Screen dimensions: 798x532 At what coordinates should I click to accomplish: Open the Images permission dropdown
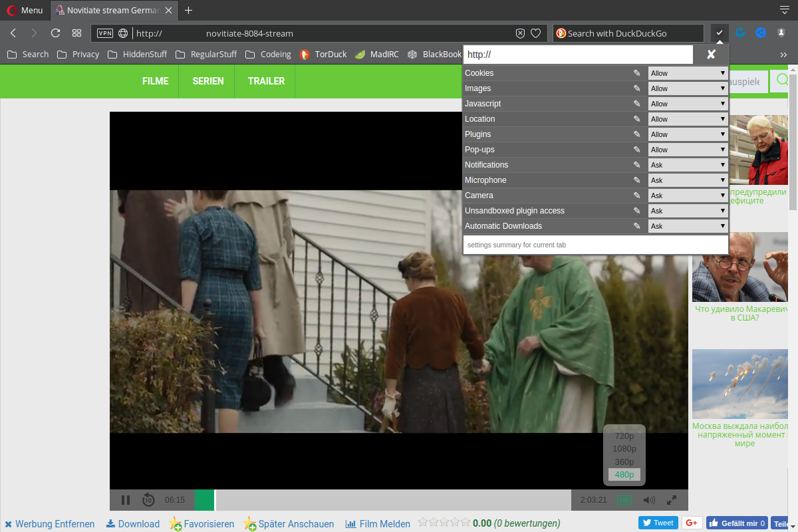point(688,88)
